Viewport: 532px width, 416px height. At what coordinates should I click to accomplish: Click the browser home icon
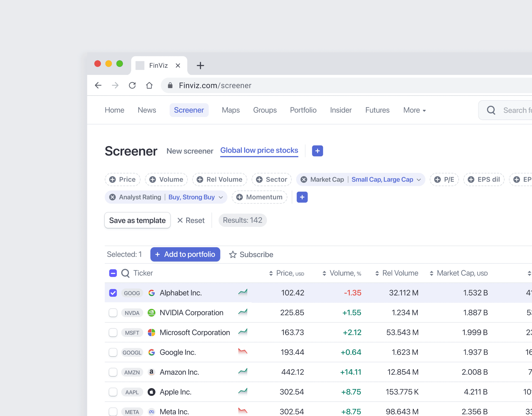click(149, 85)
